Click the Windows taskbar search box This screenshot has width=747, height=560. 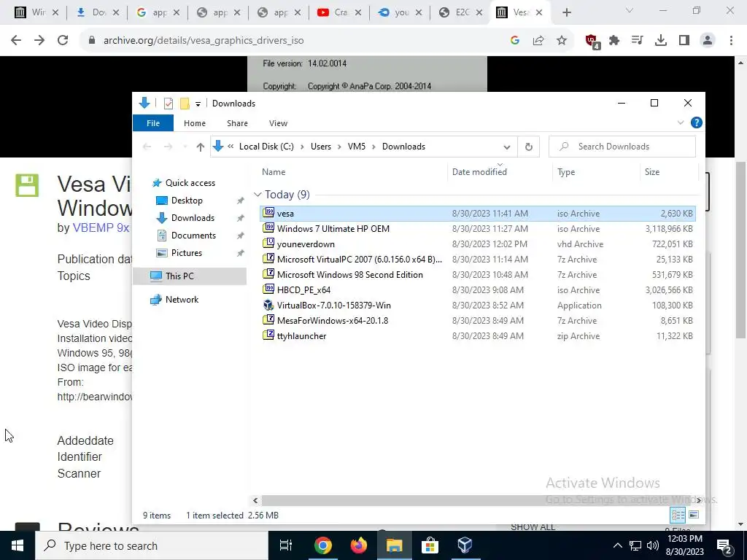tap(152, 545)
